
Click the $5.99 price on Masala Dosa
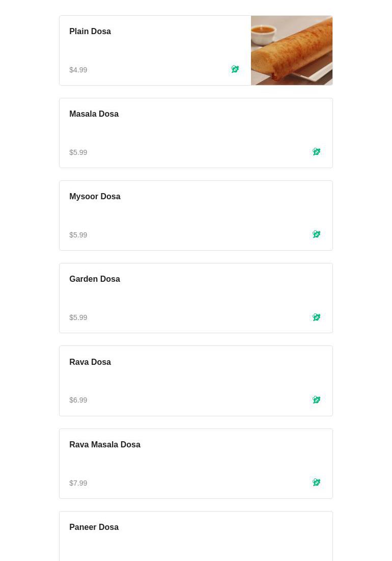pyautogui.click(x=78, y=152)
